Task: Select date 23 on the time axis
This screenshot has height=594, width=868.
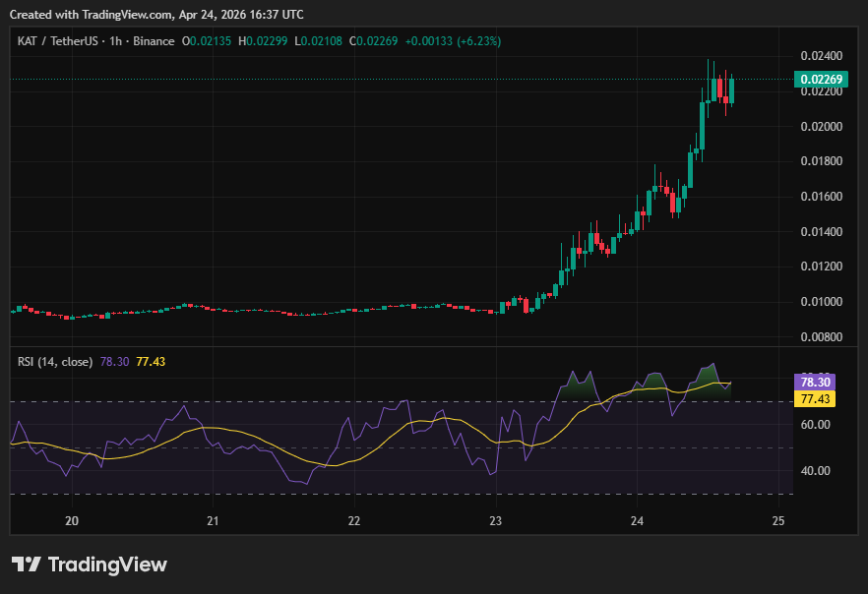Action: [496, 520]
